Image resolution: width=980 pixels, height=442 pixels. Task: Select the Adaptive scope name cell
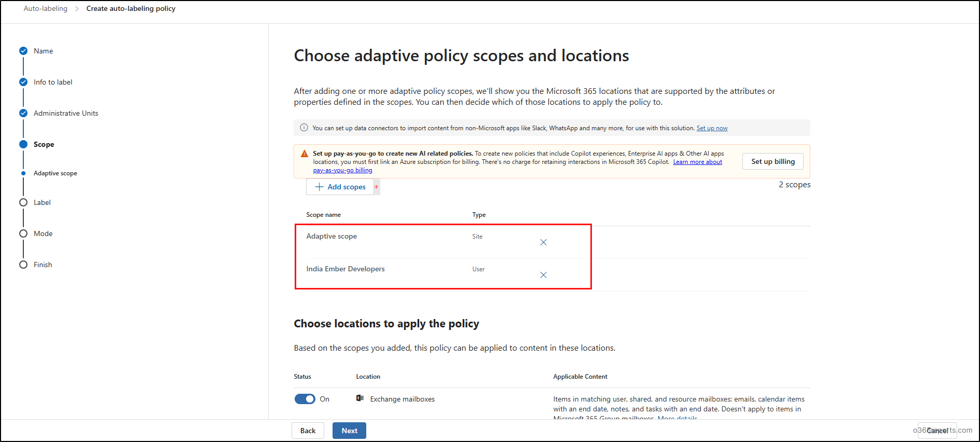point(332,236)
